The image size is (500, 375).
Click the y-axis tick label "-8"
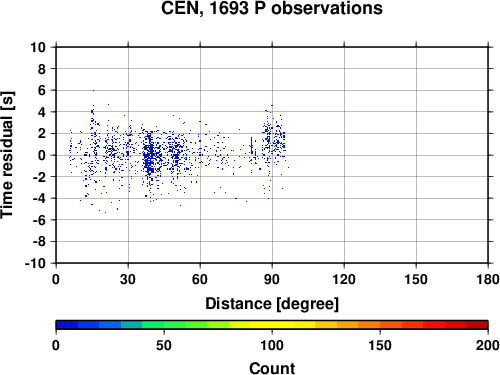39,242
